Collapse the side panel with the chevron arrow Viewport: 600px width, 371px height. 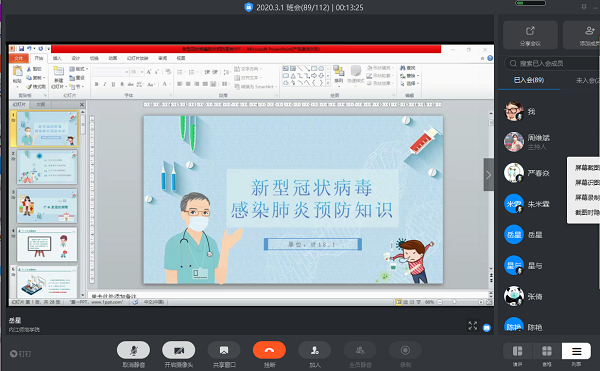(x=488, y=175)
